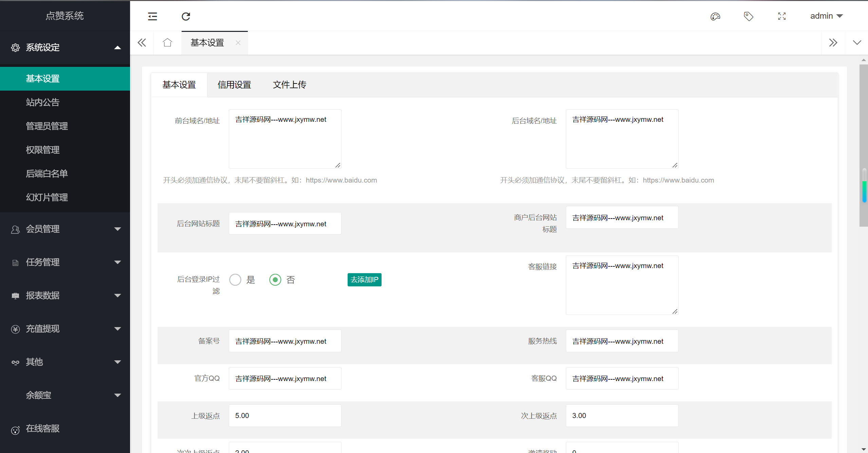Focus the 客服QQ input field
This screenshot has width=868, height=453.
coord(622,378)
